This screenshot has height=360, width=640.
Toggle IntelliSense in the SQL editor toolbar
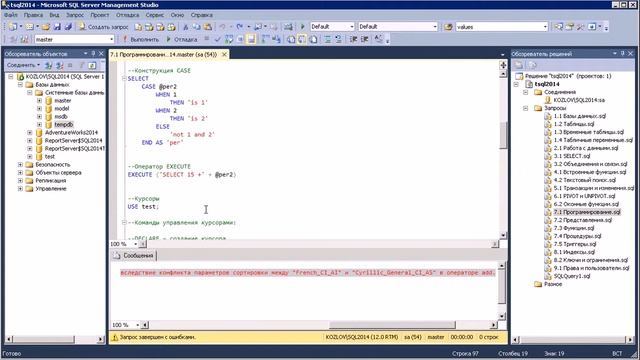coord(251,39)
